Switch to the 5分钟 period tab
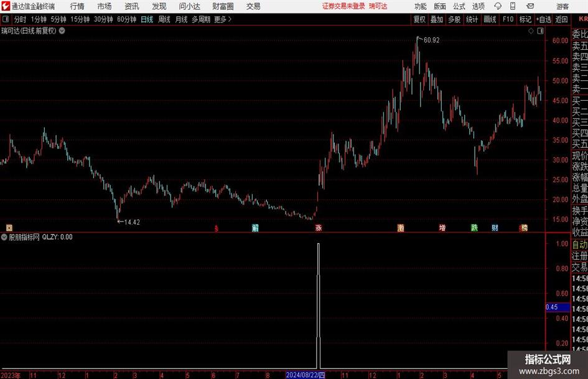The height and width of the screenshot is (379, 588). pyautogui.click(x=58, y=19)
